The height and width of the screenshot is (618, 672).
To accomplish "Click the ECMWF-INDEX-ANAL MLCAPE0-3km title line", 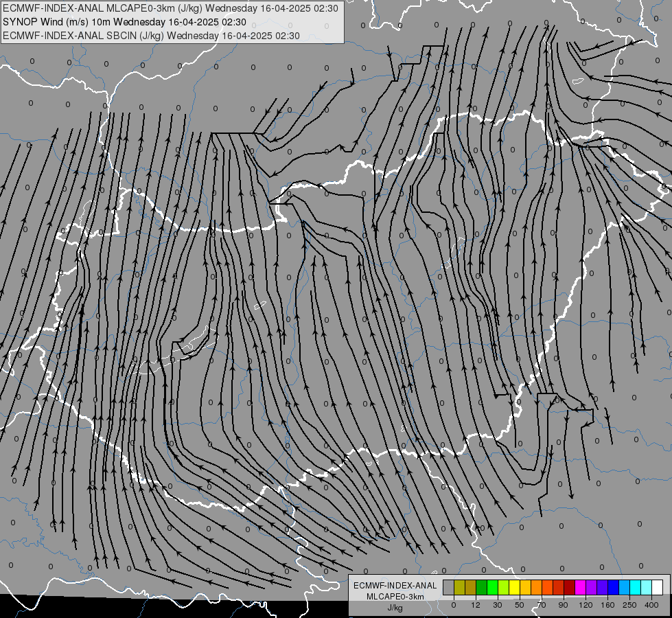I will click(x=170, y=8).
